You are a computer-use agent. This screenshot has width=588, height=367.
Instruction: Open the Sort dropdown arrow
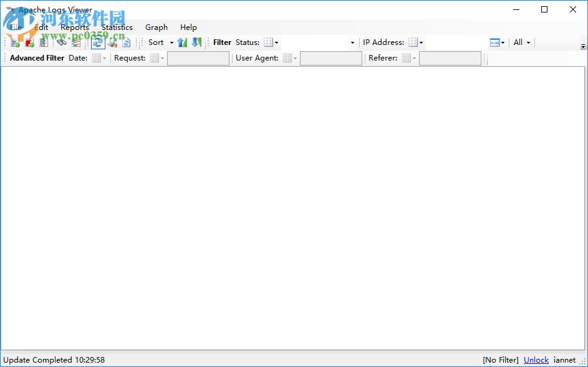tap(170, 42)
